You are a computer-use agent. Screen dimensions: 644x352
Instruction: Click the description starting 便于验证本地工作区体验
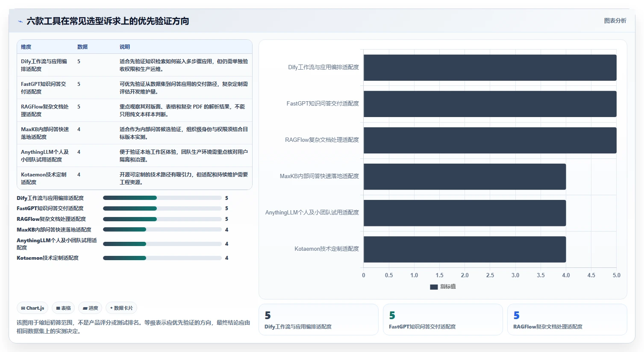(184, 155)
